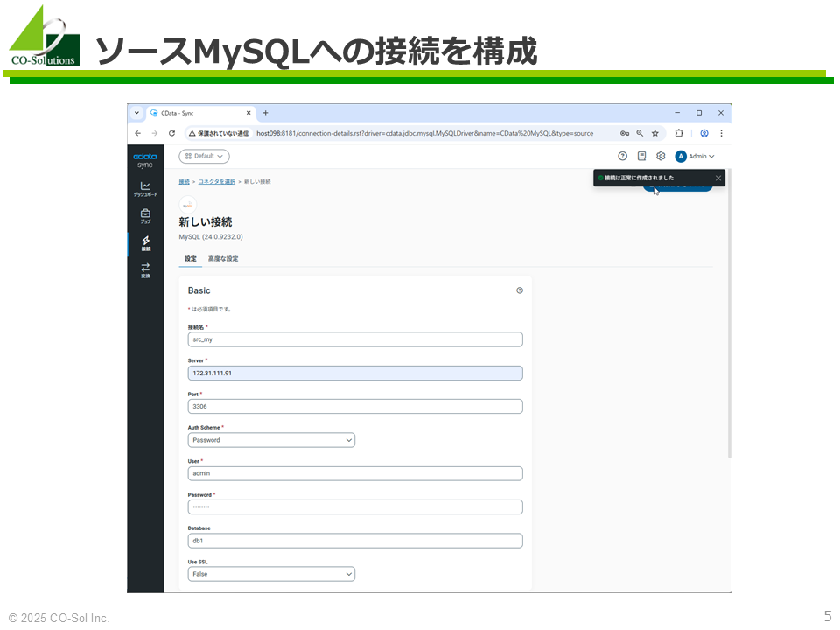This screenshot has height=630, width=840.
Task: Open the browser three-dot menu
Action: click(721, 133)
